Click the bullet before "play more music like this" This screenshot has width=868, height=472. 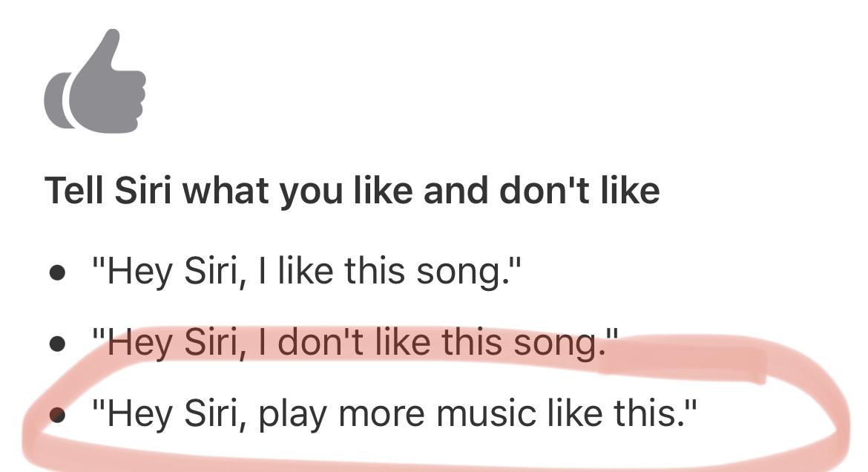pos(57,415)
